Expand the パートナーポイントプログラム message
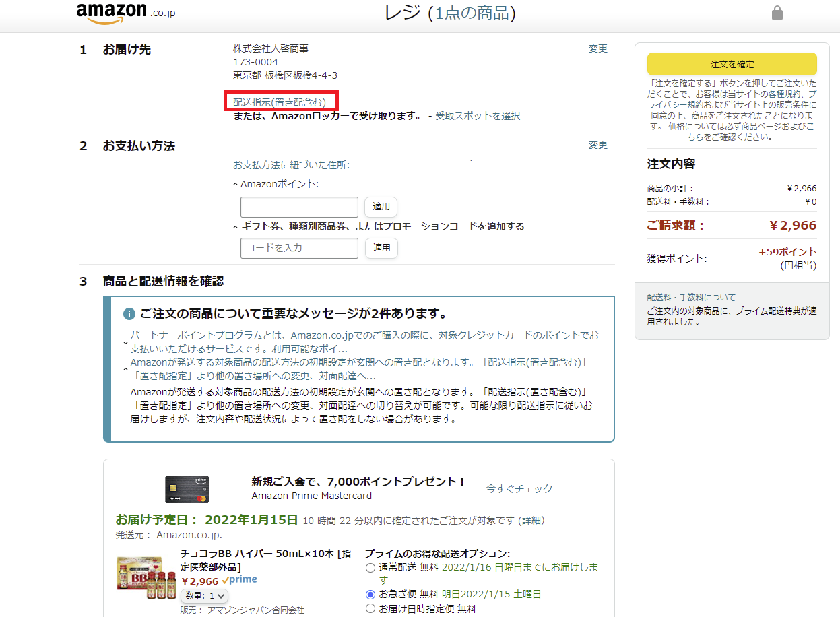The height and width of the screenshot is (617, 840). [x=125, y=342]
